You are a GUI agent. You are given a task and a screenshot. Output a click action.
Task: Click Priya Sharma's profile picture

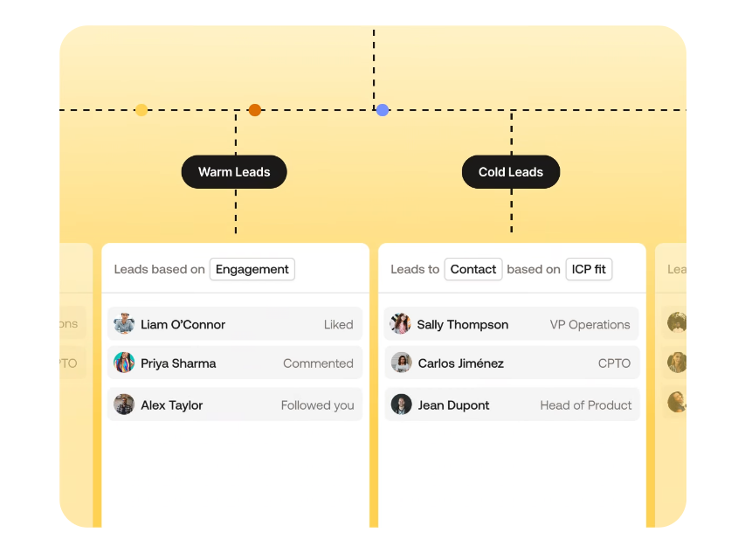coord(124,363)
